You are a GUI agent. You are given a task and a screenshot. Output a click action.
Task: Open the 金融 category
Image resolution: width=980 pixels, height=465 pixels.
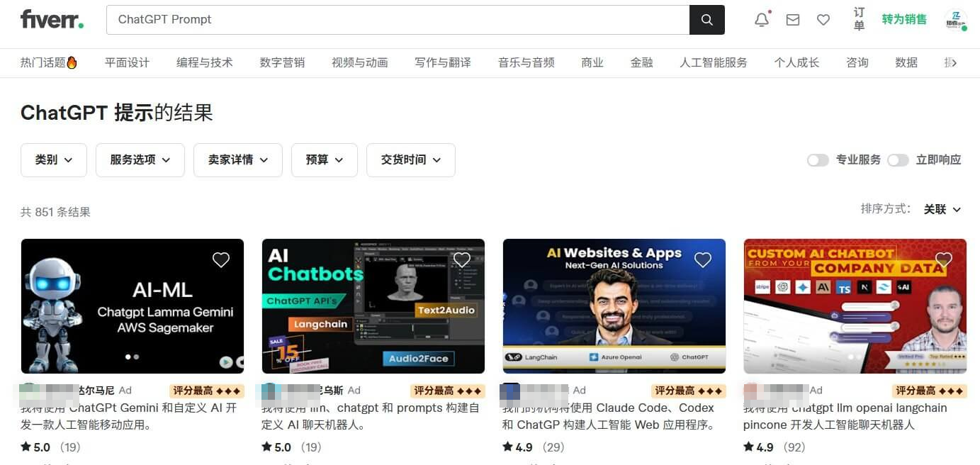(642, 62)
